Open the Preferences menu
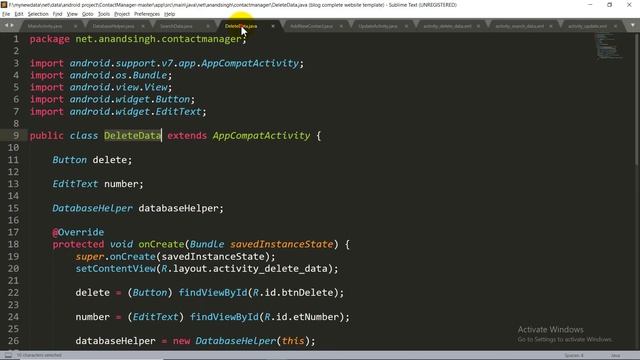This screenshot has height=360, width=640. (147, 14)
